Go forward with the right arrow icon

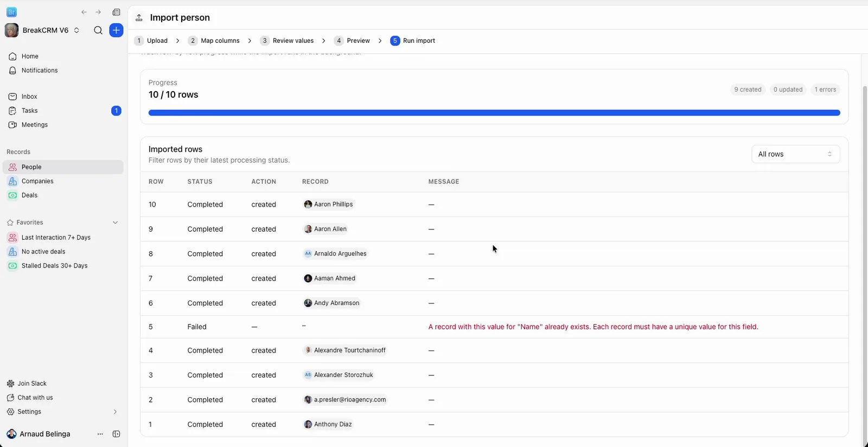[x=98, y=12]
